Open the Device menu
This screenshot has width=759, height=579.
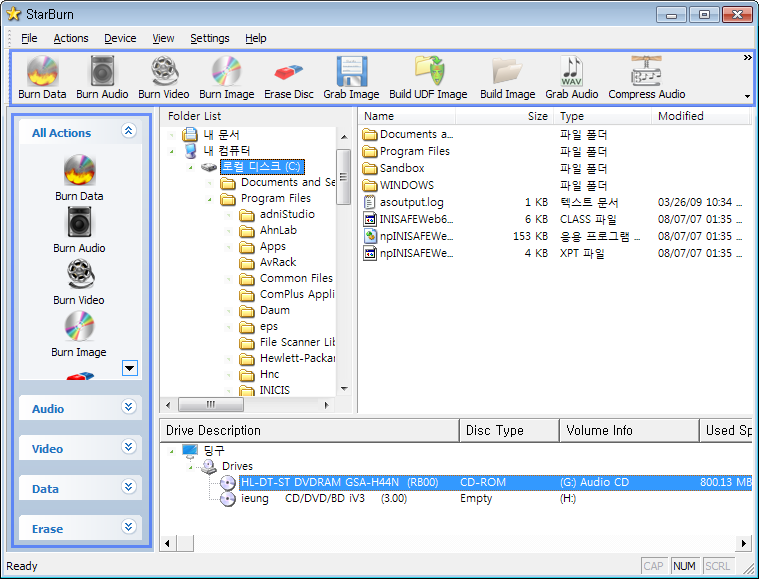point(120,38)
